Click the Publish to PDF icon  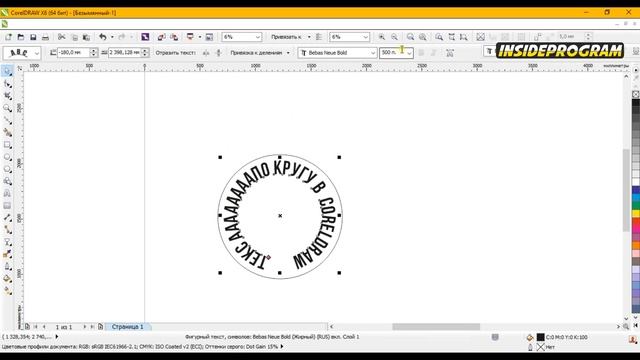pos(190,37)
